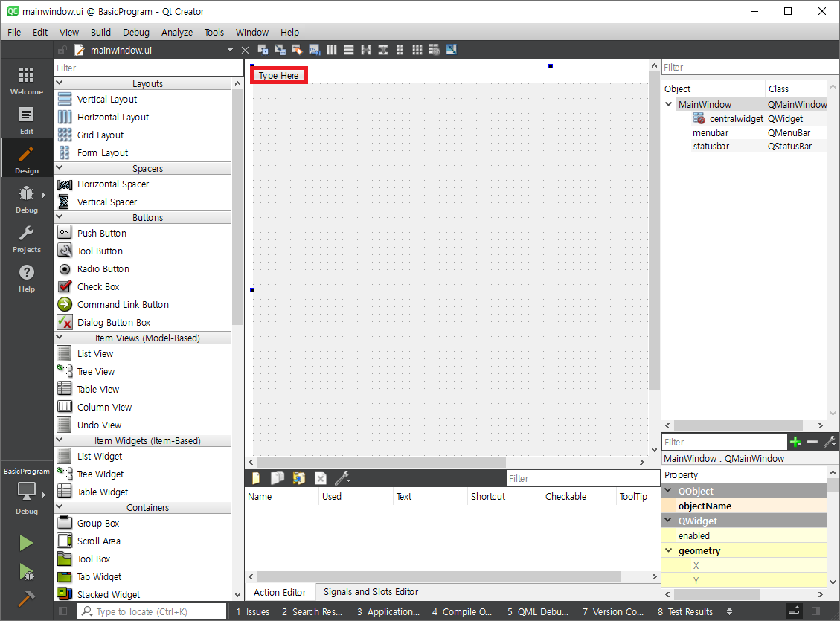
Task: Open the Edit mode
Action: 26,120
